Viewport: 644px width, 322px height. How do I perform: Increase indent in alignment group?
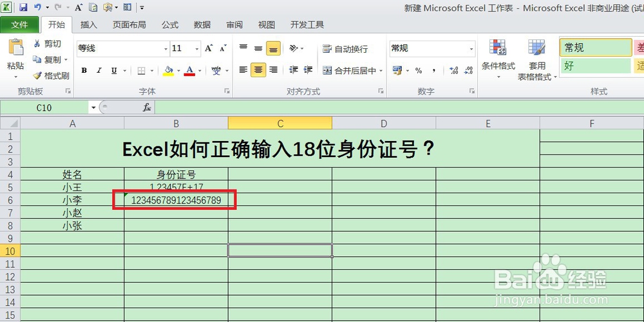pos(308,70)
